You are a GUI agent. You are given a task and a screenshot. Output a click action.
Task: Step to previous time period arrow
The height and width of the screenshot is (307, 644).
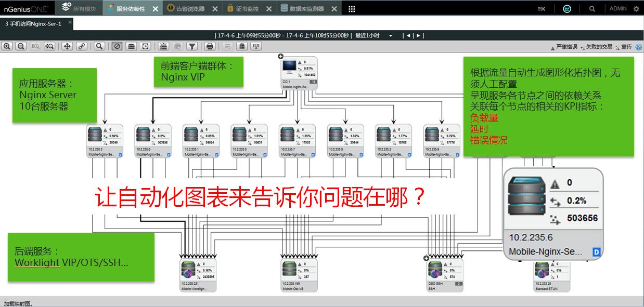point(408,36)
